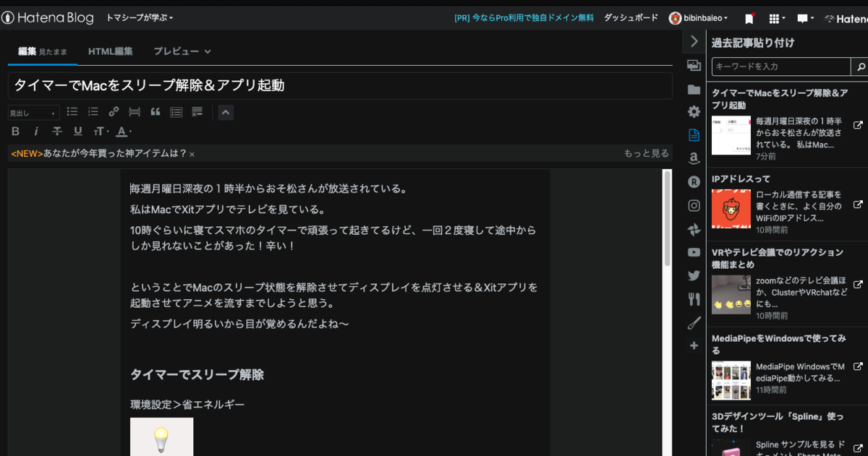
Task: Dismiss the NEW notice with x
Action: point(192,155)
